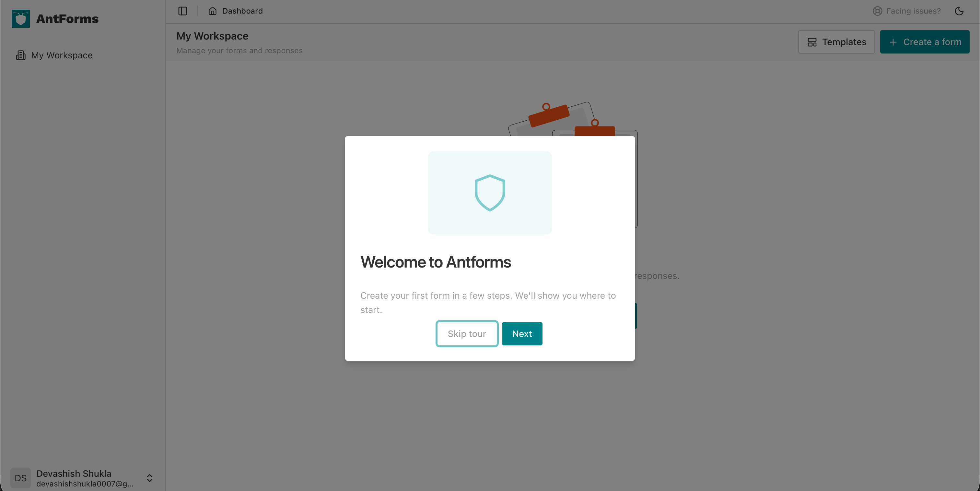Click the Templates grid icon
The width and height of the screenshot is (980, 491).
[812, 42]
